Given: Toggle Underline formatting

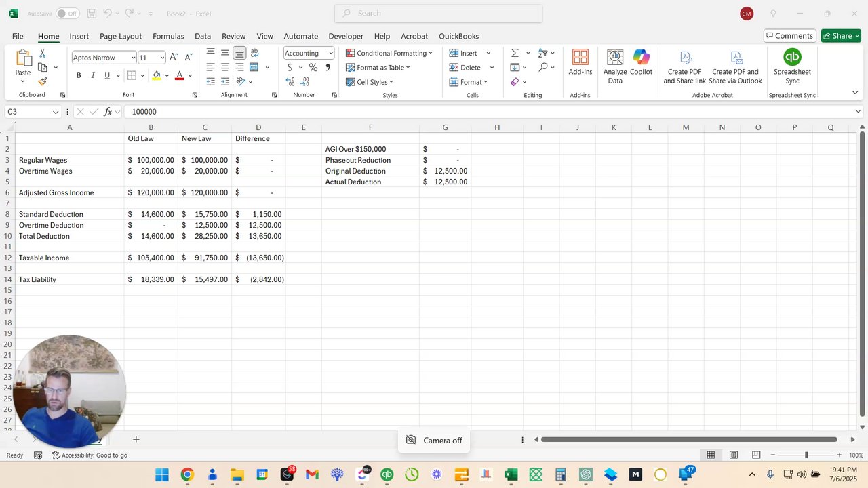Looking at the screenshot, I should (x=107, y=75).
